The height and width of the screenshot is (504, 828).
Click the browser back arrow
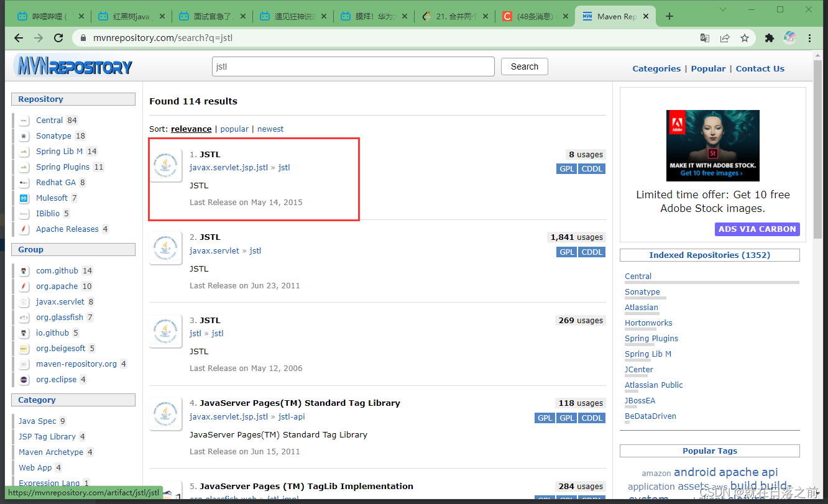[19, 38]
